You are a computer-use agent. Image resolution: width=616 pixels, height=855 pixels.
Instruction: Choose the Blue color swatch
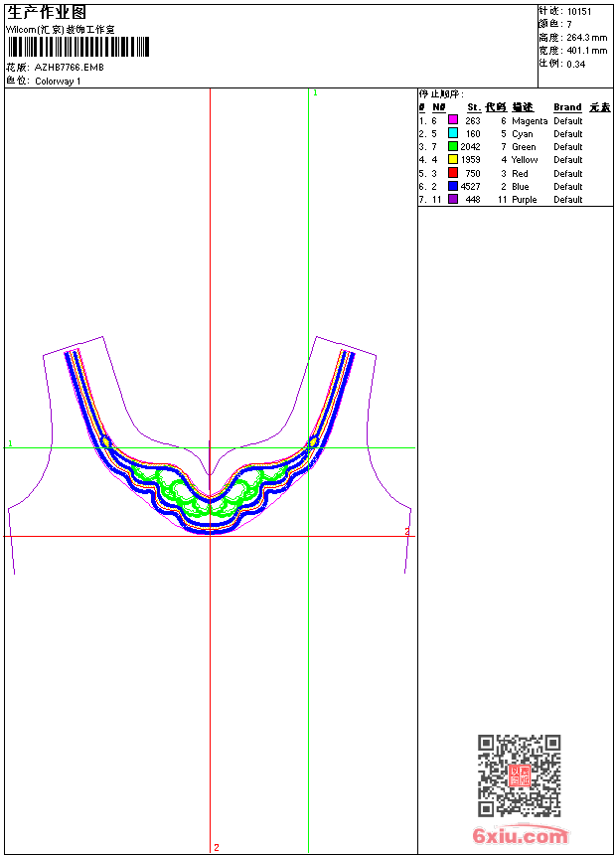click(453, 186)
